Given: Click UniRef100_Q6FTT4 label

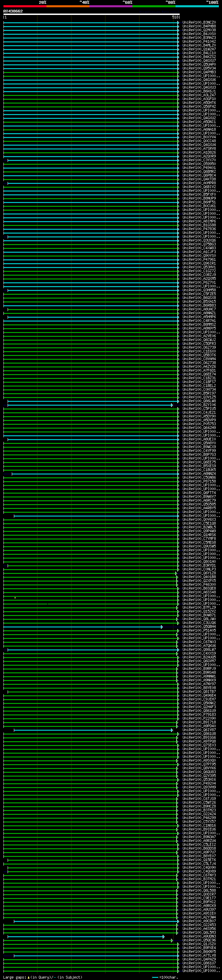Looking at the screenshot, I should click(x=199, y=493).
